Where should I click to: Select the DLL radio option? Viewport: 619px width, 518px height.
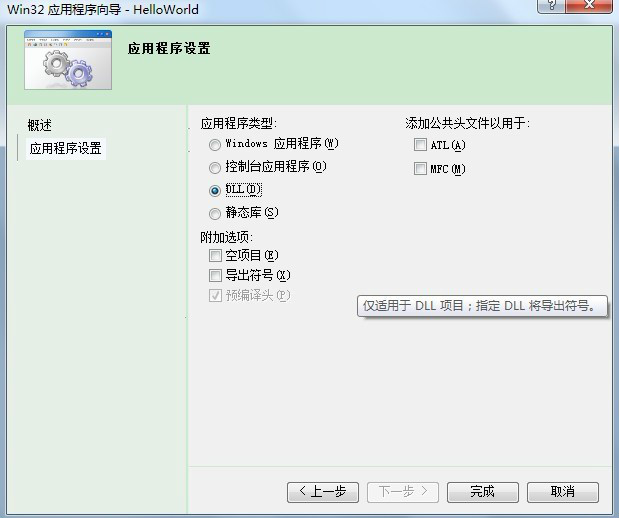coord(215,191)
